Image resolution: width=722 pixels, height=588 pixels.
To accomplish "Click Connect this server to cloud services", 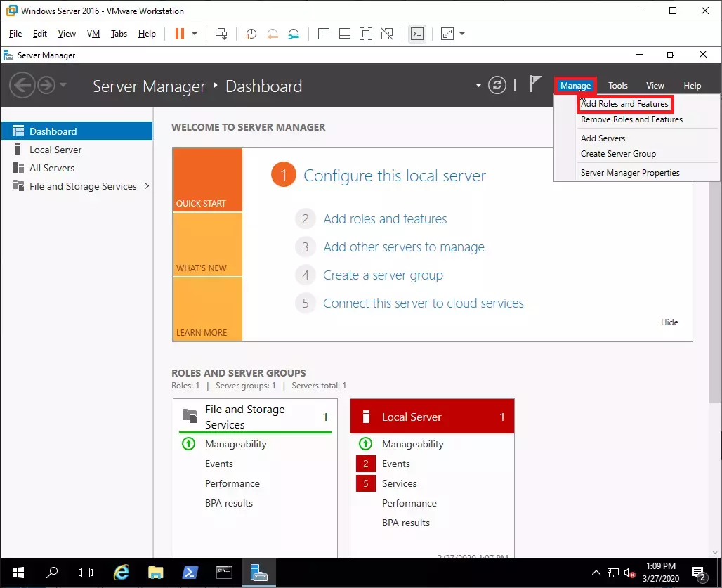I will [x=424, y=303].
